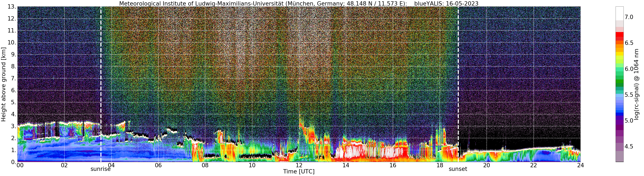Click the time axis tick "02"
Screen dimensions: 644x176
point(64,165)
